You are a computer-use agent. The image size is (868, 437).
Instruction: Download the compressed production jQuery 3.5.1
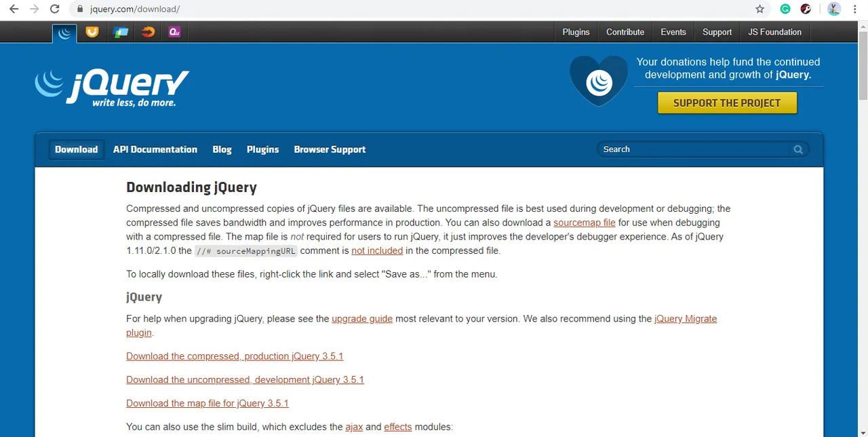pyautogui.click(x=235, y=356)
